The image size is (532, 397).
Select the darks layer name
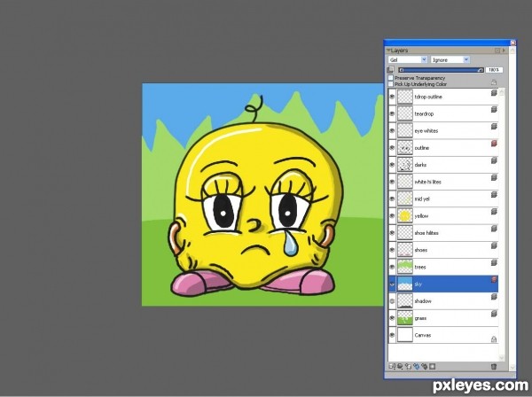[x=420, y=165]
